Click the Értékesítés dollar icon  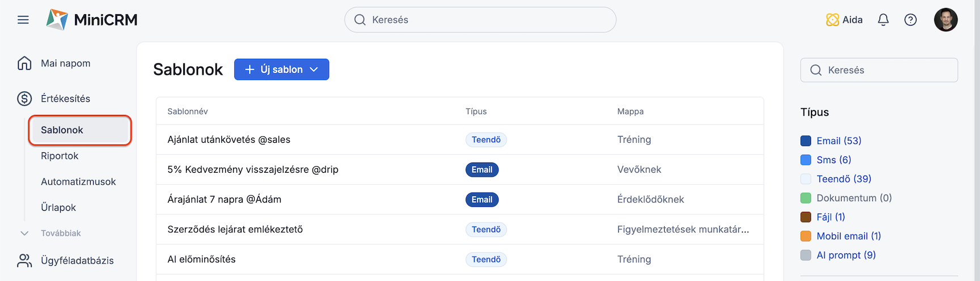point(24,99)
